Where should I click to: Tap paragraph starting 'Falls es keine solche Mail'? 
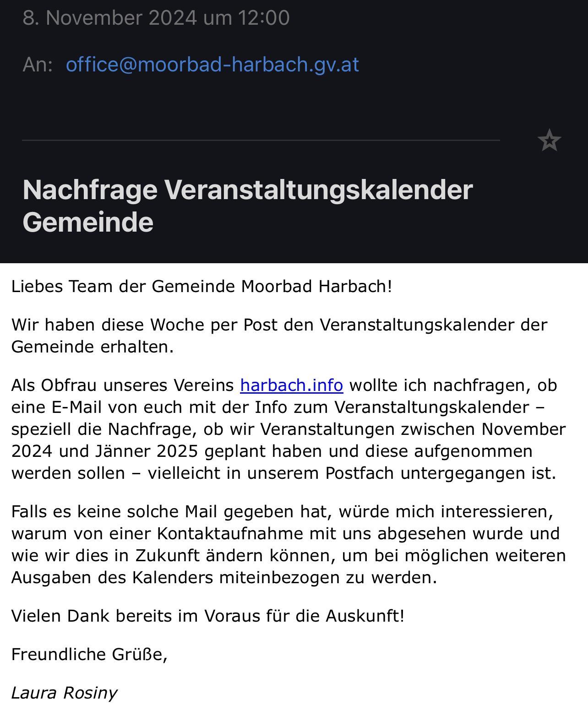(x=289, y=544)
